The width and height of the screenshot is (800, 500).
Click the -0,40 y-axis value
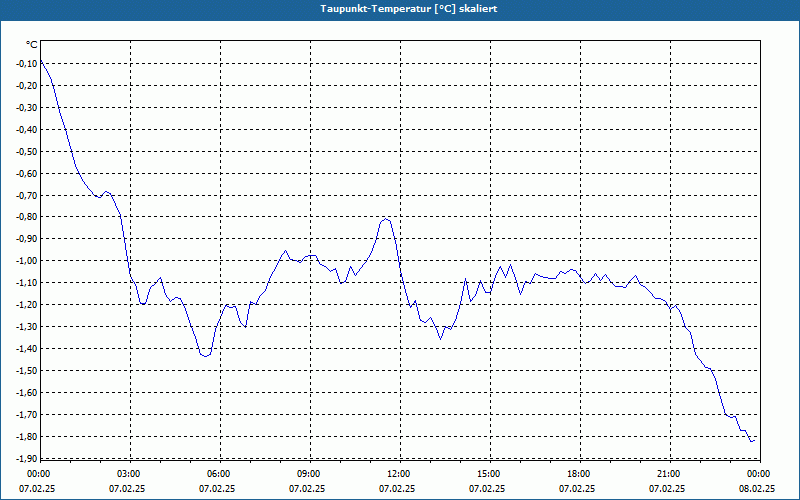27,130
